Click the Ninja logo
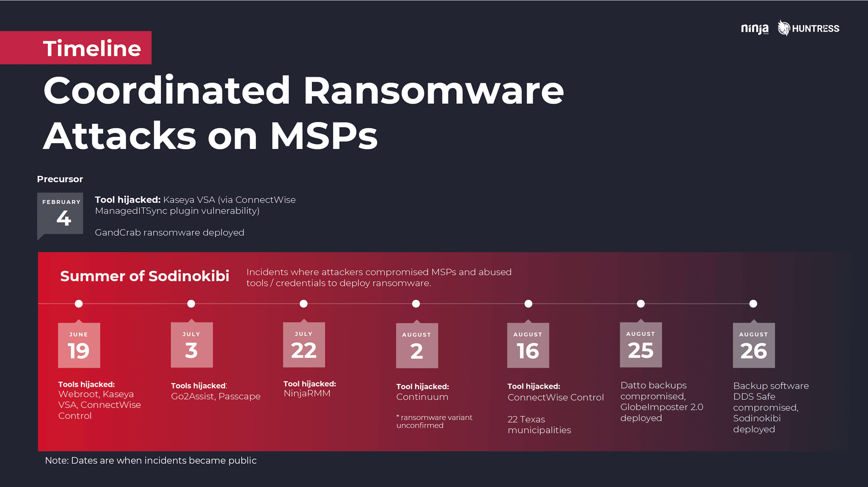Viewport: 868px width, 487px height. pos(755,29)
